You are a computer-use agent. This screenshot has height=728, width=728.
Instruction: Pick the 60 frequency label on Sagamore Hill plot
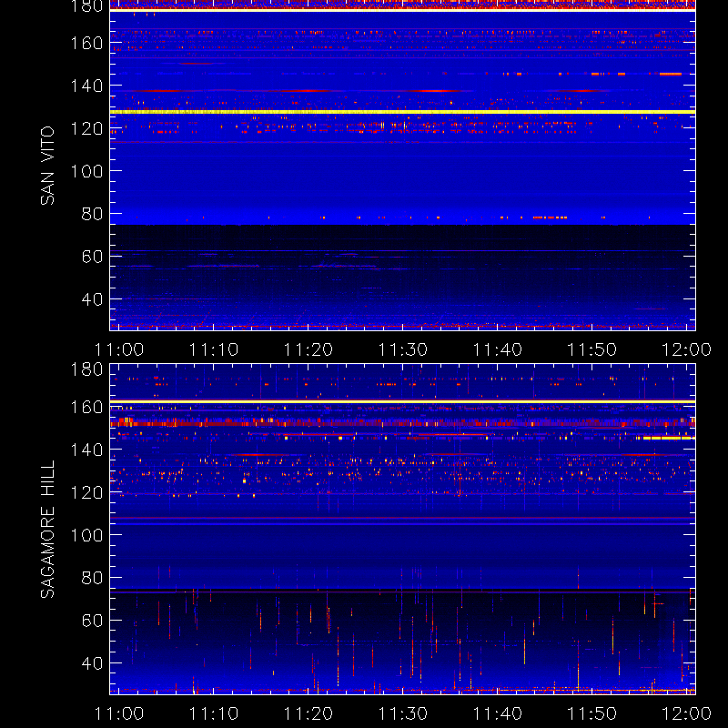[x=92, y=621]
